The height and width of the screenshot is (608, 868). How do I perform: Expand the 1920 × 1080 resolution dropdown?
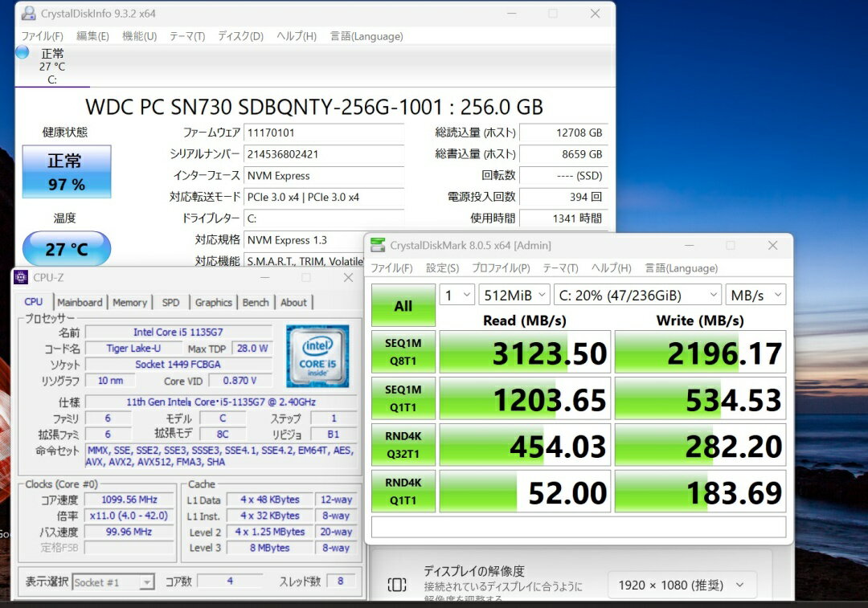coord(682,585)
